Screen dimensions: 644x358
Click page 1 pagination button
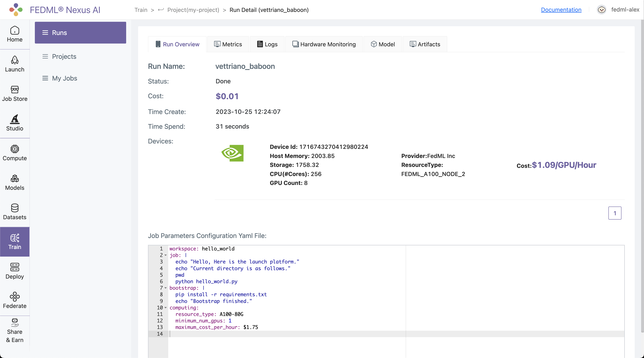(615, 213)
